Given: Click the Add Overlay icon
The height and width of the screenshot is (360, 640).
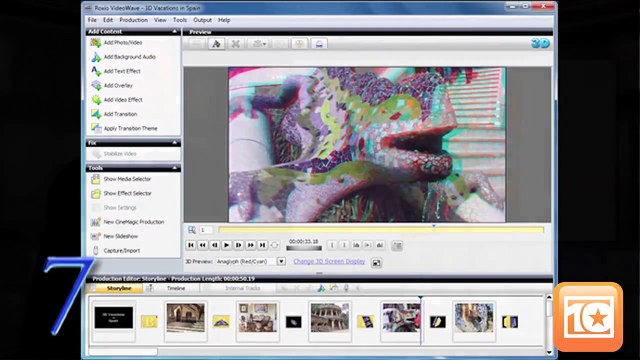Looking at the screenshot, I should (96, 85).
